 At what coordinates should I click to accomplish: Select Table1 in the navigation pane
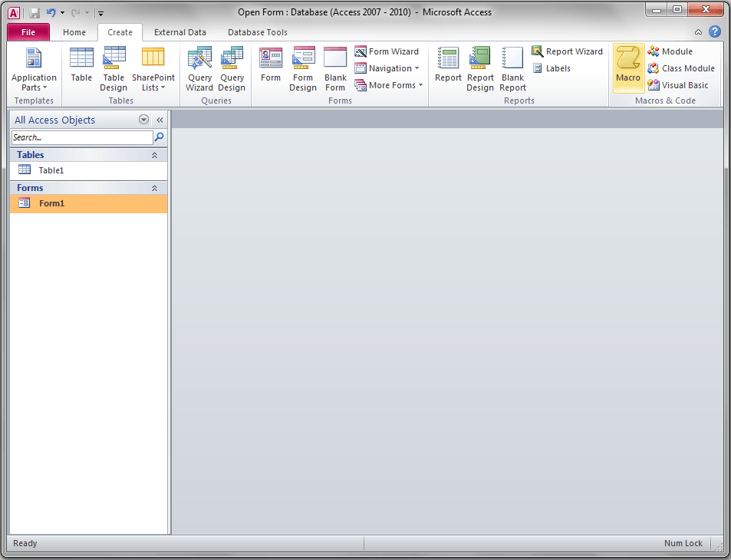click(x=88, y=170)
